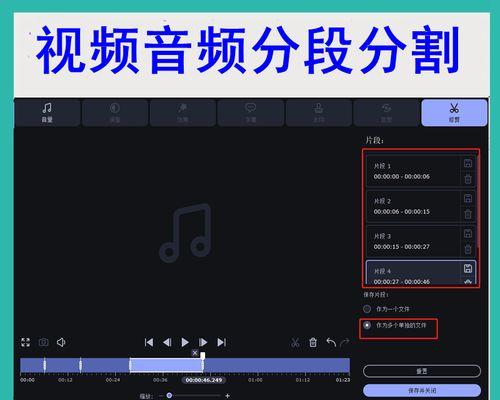Viewport: 500px width, 400px height.
Task: Delete selection with trash icon by scissors
Action: 313,343
